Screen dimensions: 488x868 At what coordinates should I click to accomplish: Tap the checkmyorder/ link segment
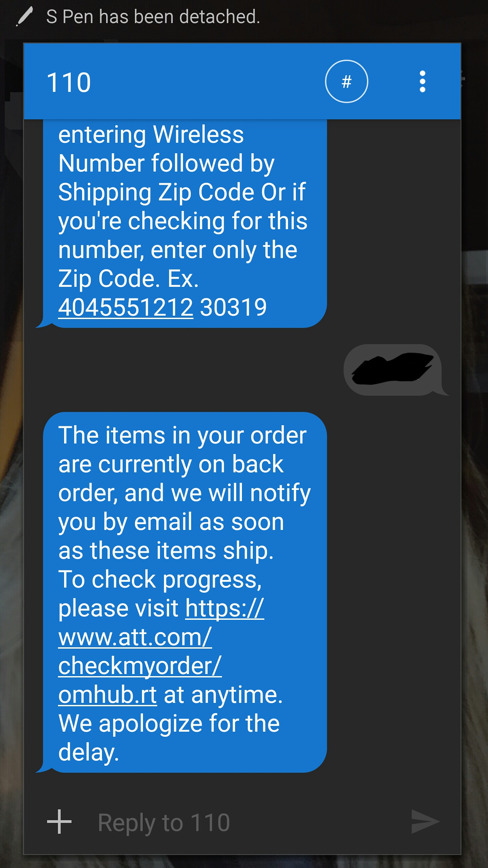pos(140,666)
